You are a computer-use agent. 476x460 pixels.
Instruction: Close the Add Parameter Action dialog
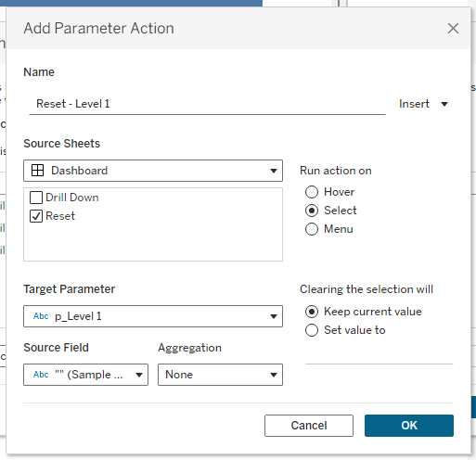coord(453,29)
